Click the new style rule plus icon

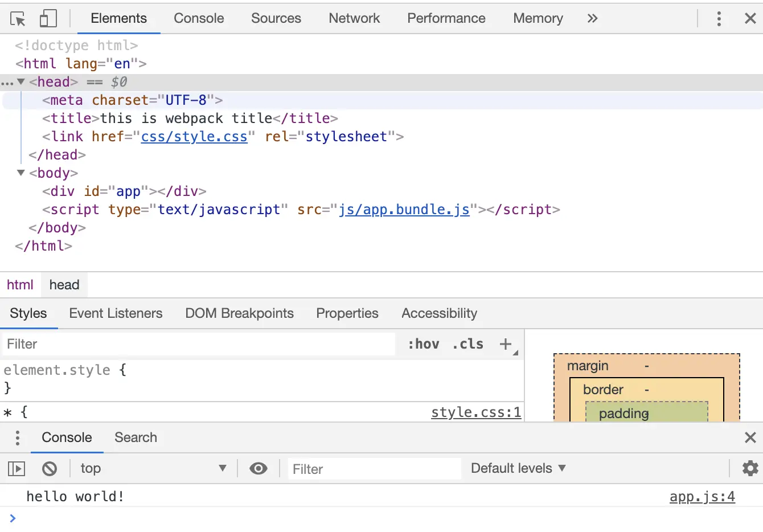(x=505, y=344)
